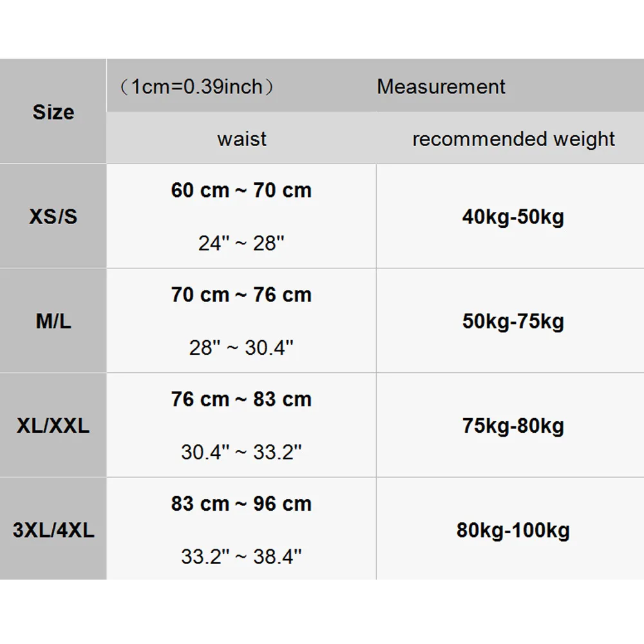The image size is (644, 644).
Task: Select the 40kg-50kg weight cell
Action: pyautogui.click(x=513, y=216)
